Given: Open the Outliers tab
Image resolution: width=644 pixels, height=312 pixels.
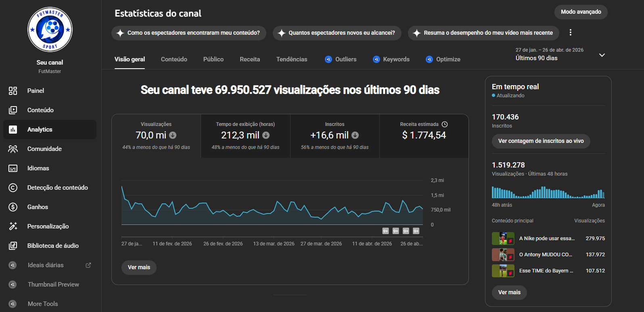Looking at the screenshot, I should (x=341, y=59).
